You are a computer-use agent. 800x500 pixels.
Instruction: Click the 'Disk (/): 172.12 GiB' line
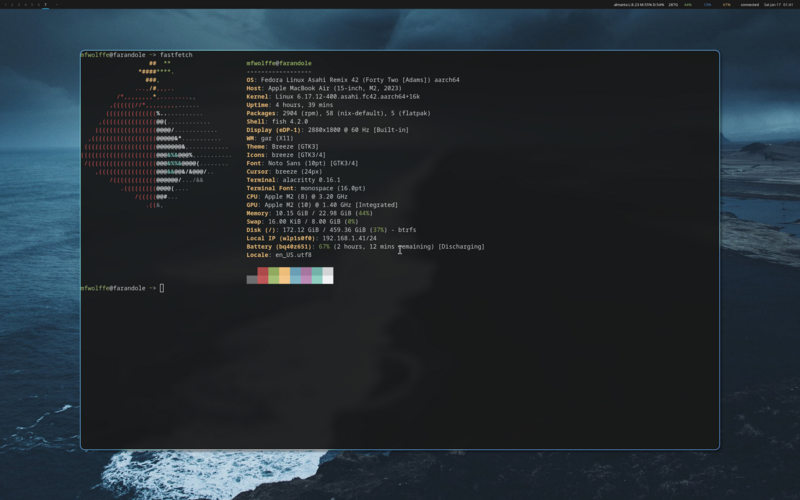pos(331,230)
